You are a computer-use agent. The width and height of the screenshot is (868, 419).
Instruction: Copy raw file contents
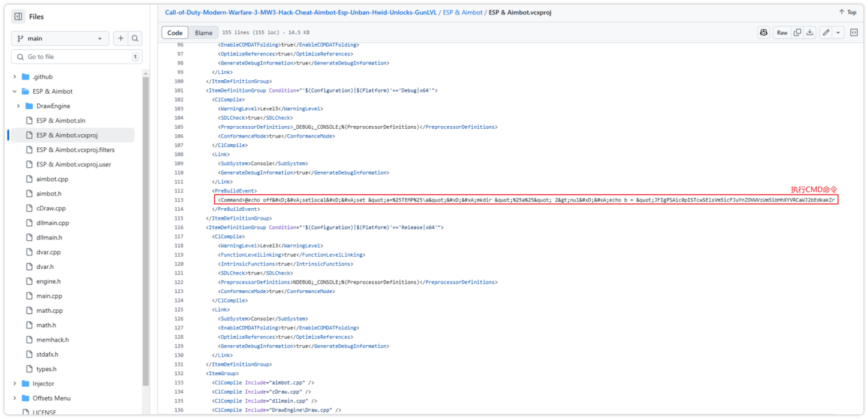(x=797, y=32)
